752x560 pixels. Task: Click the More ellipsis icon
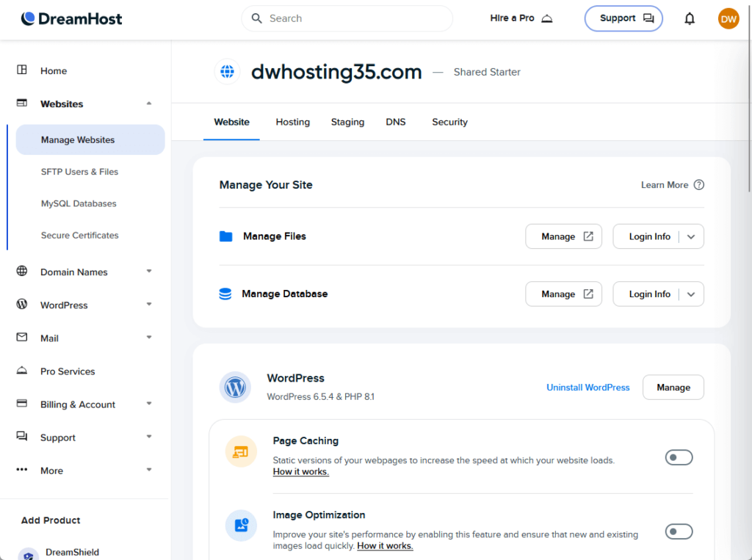coord(22,470)
